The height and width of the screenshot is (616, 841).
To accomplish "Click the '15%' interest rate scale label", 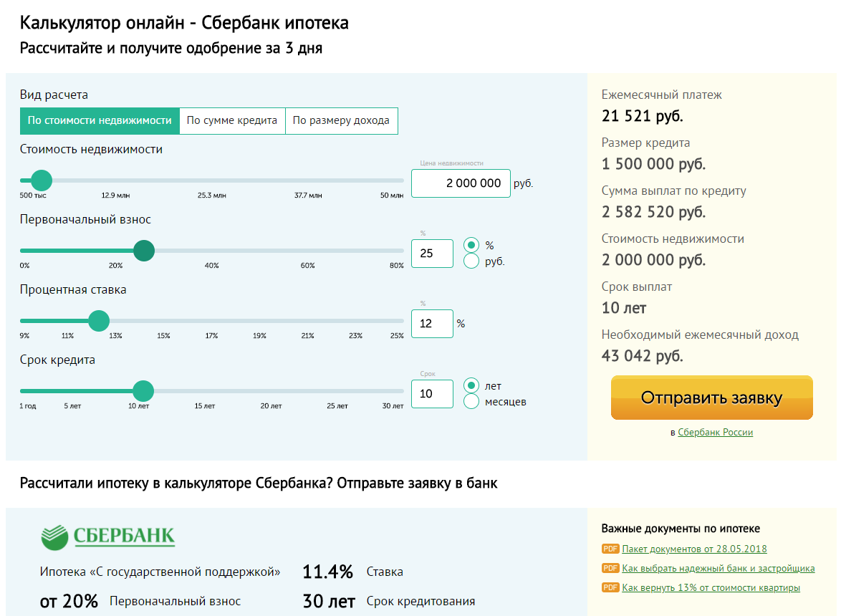I will pos(163,336).
